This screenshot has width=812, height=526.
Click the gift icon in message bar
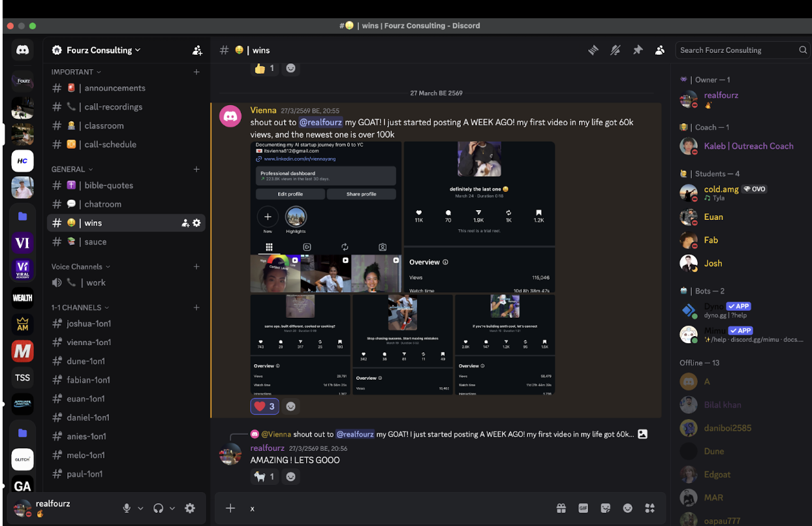click(x=561, y=508)
